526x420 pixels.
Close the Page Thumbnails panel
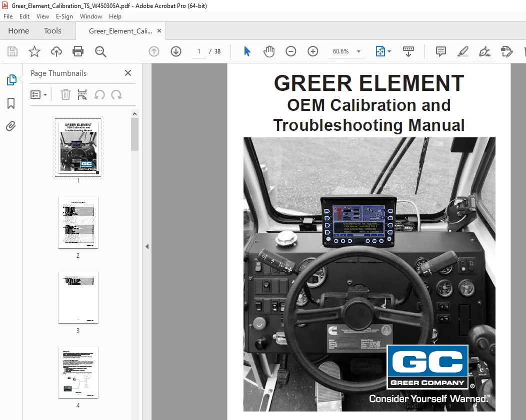tap(128, 73)
